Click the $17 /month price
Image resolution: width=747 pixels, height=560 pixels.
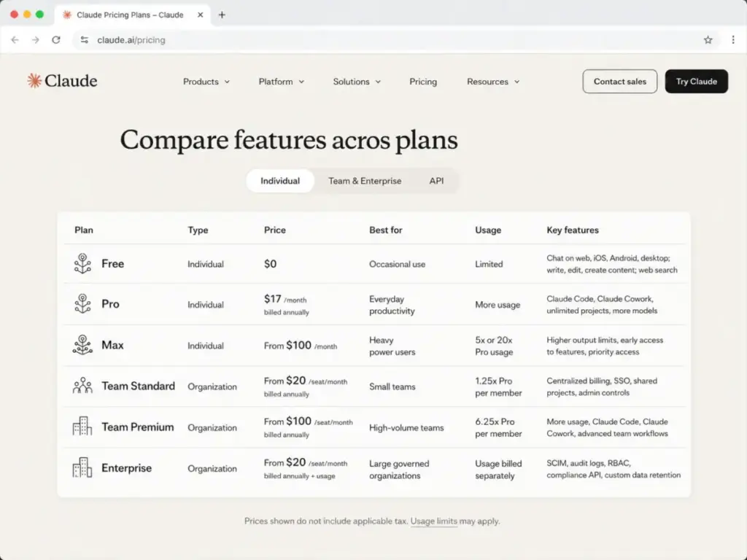click(x=285, y=299)
